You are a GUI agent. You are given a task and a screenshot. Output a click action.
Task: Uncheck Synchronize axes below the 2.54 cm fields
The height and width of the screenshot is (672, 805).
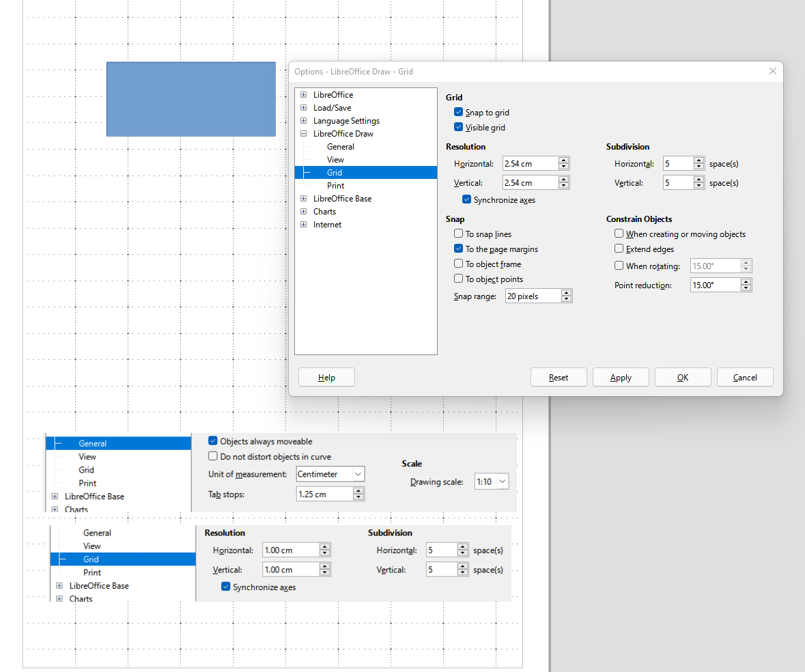(466, 199)
